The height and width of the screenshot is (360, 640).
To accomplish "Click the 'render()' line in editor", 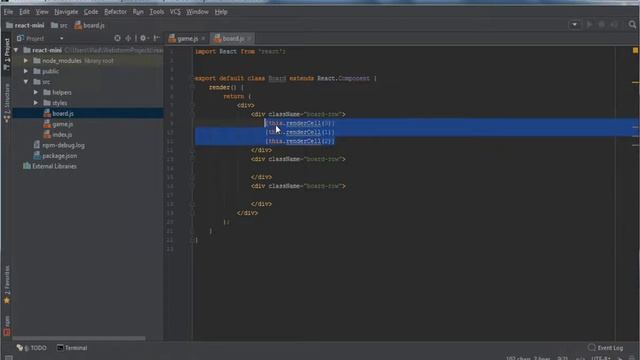I will click(226, 87).
